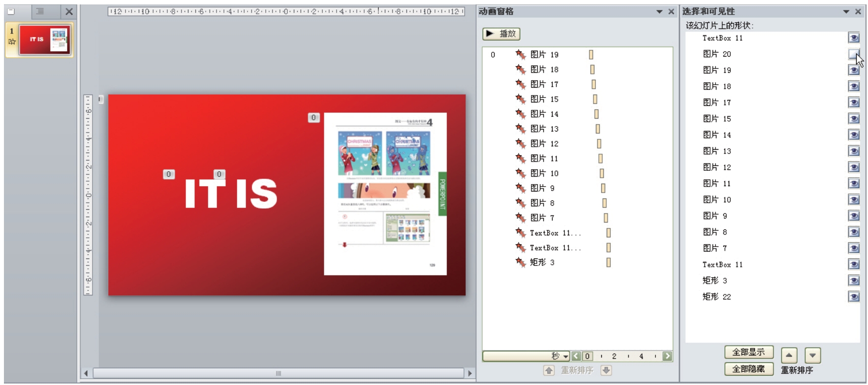The height and width of the screenshot is (385, 868).
Task: Click the move-up reorder arrow in selection pane
Action: coord(789,355)
